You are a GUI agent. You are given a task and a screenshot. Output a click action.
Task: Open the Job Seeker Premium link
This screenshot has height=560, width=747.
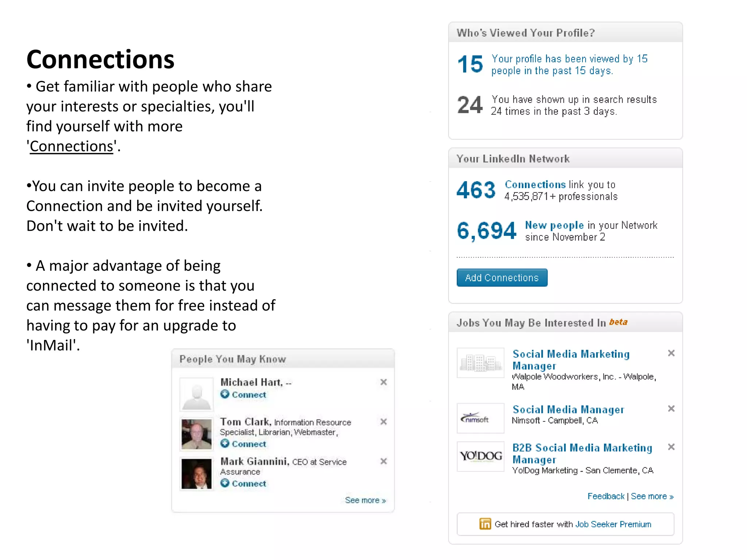(613, 524)
